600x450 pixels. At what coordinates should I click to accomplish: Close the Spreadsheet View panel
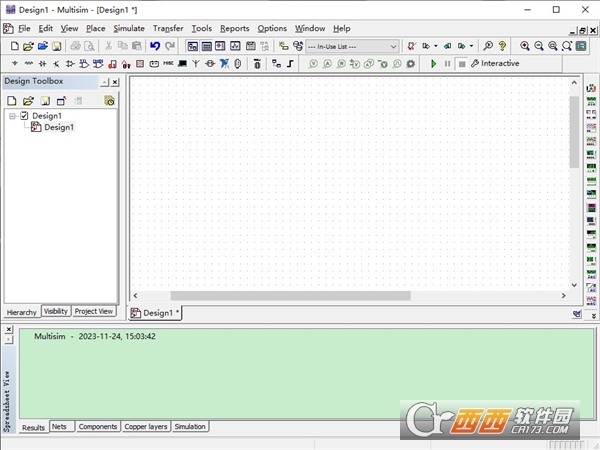click(9, 329)
